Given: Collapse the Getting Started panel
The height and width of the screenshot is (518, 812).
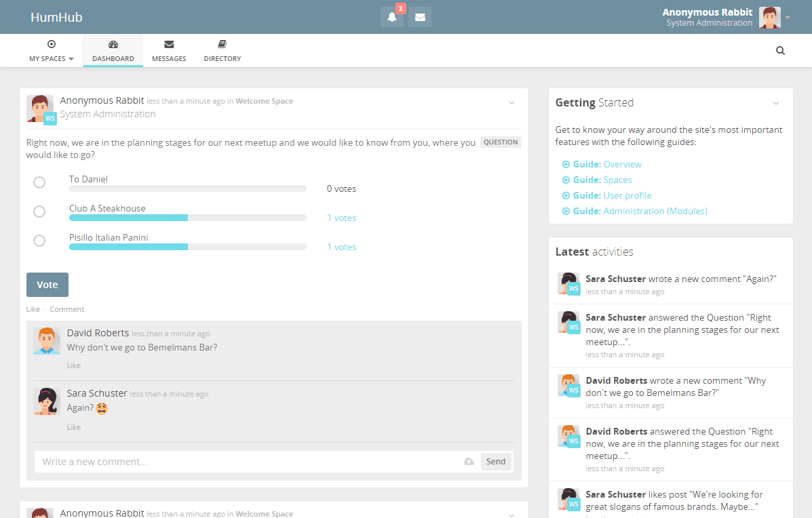Looking at the screenshot, I should (x=775, y=102).
